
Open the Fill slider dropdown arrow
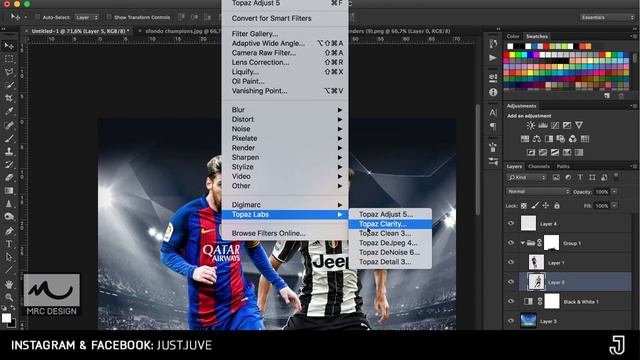614,206
